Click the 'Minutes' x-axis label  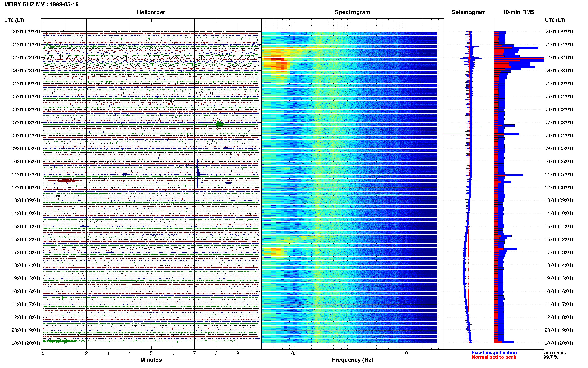[x=151, y=360]
